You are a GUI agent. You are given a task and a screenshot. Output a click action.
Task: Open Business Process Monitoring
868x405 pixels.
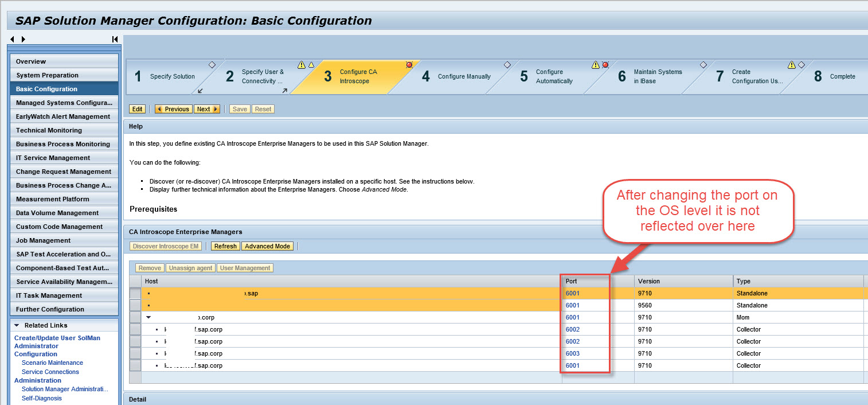coord(64,144)
